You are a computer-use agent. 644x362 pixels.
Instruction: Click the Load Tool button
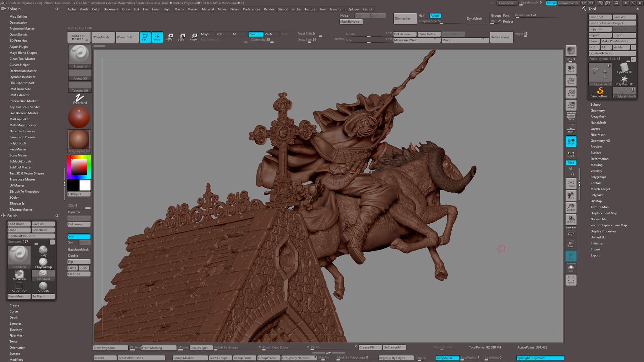(x=600, y=17)
